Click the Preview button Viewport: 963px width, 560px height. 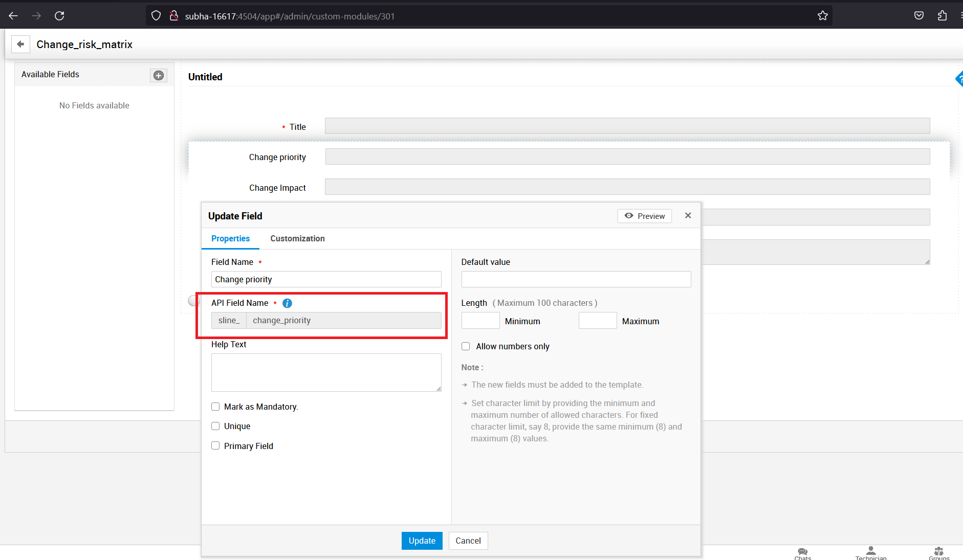tap(645, 216)
